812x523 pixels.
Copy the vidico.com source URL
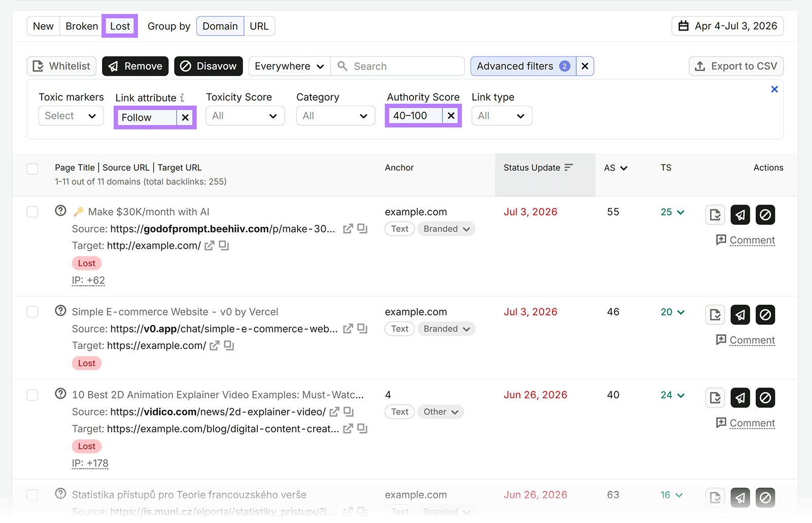pos(349,412)
